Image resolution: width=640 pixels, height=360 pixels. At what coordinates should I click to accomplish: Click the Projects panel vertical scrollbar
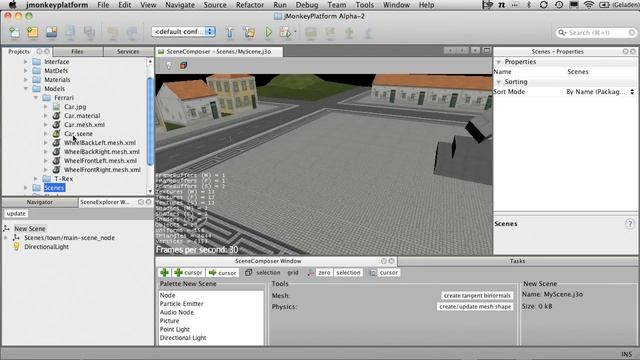pos(150,121)
